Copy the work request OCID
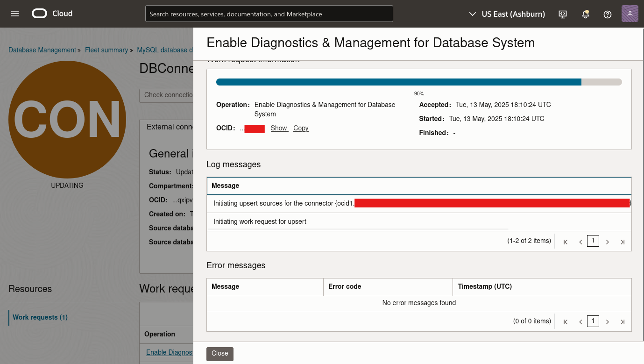644x364 pixels. (300, 128)
